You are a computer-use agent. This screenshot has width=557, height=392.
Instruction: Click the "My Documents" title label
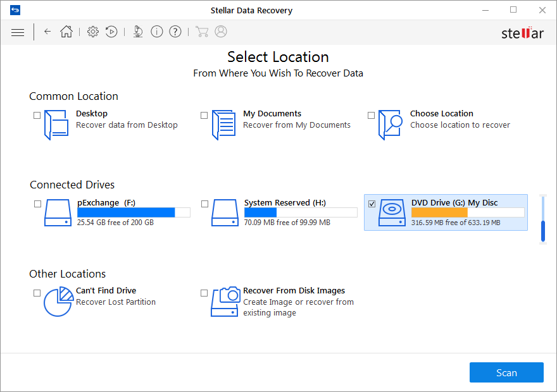click(272, 114)
